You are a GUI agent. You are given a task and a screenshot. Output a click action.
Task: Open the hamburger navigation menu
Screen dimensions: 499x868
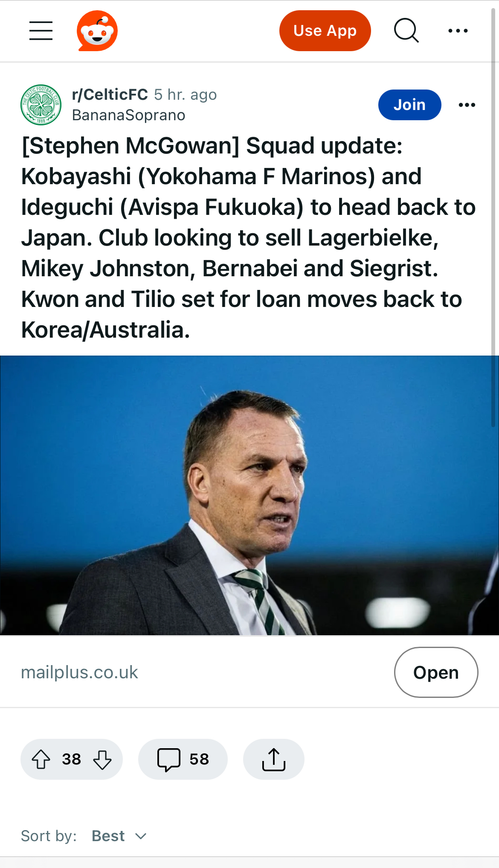tap(41, 31)
